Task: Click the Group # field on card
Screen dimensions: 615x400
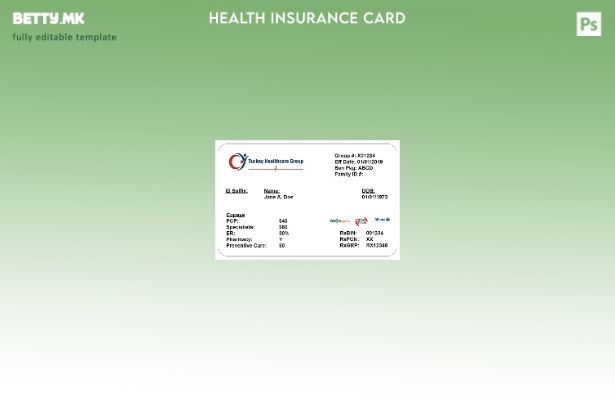Action: tap(355, 155)
